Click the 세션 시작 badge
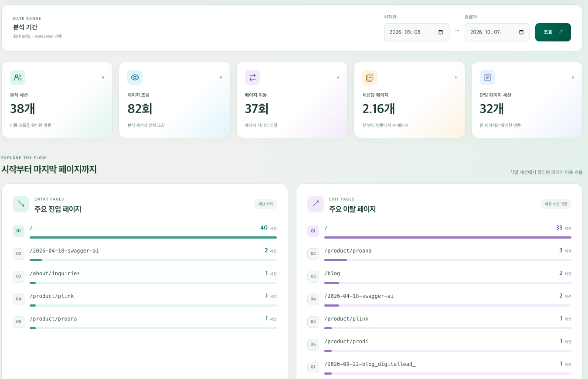Screen dimensions: 588x379 (265, 204)
